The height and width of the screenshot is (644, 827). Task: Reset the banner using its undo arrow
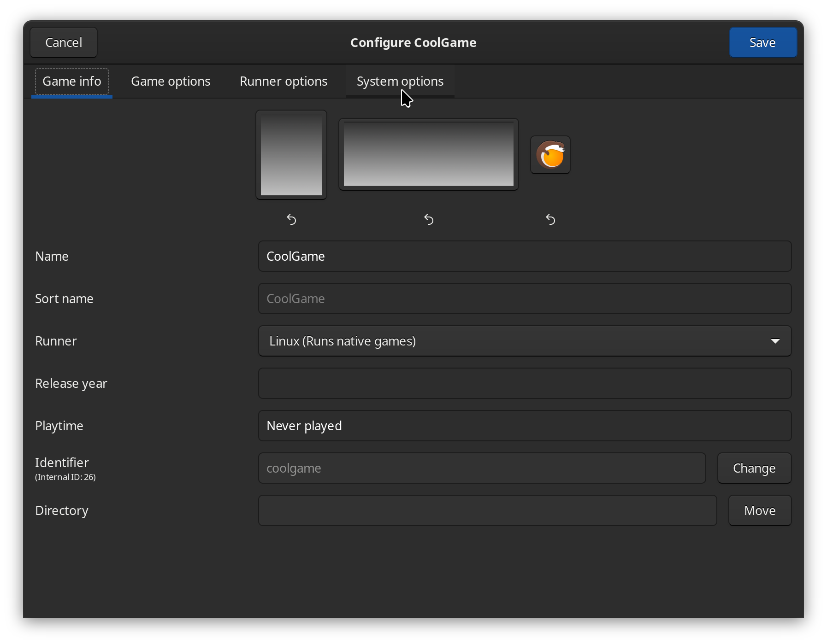tap(429, 219)
